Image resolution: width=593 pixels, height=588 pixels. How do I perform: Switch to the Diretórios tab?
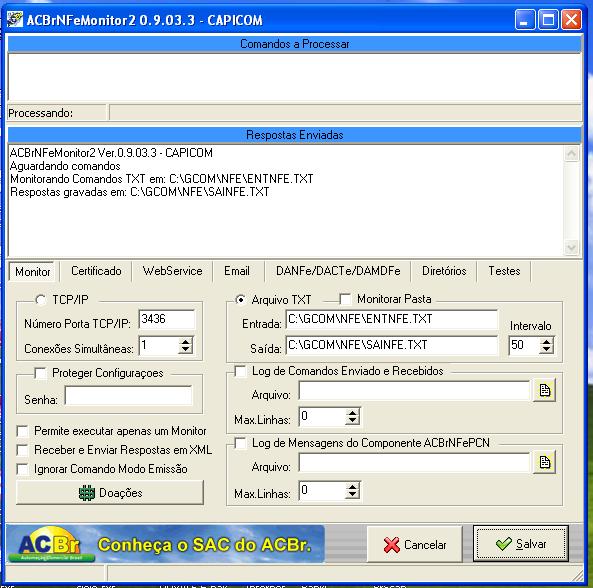coord(444,271)
